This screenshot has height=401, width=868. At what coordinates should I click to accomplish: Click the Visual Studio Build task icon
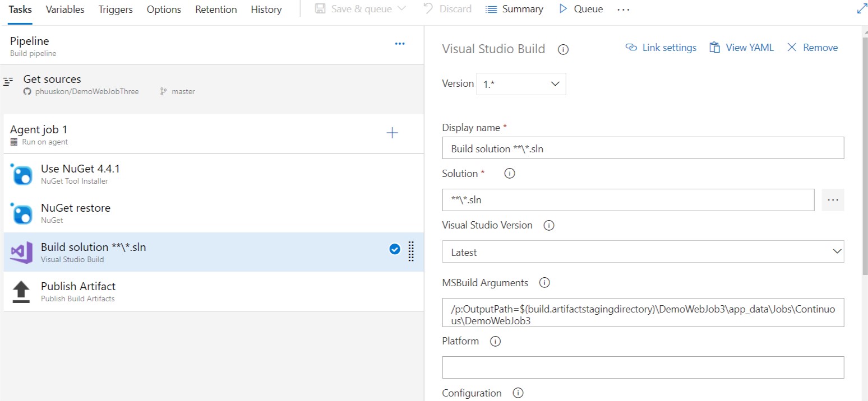[x=22, y=253]
